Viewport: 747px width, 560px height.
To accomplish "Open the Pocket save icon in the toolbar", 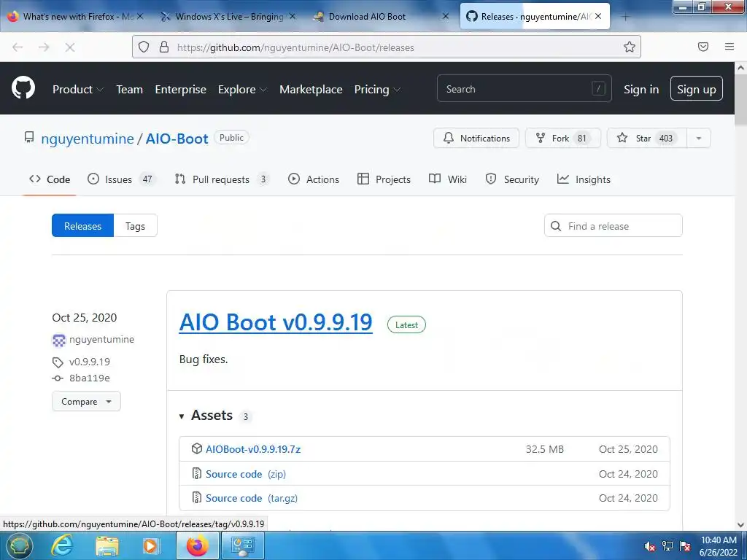I will click(x=703, y=47).
